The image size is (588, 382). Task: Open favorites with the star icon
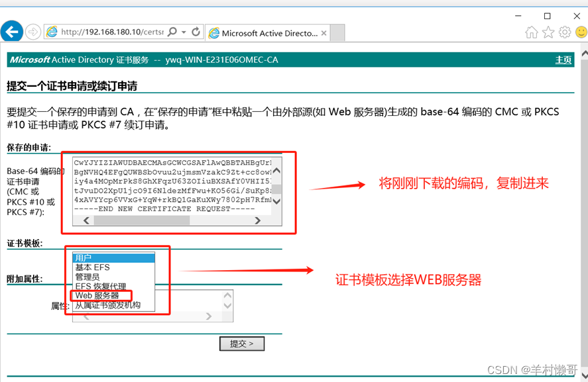tap(550, 31)
